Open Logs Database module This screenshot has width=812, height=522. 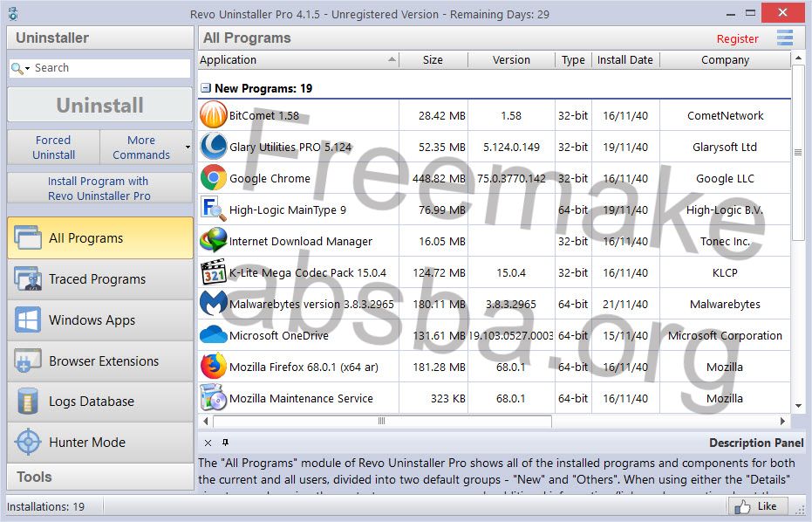pyautogui.click(x=100, y=402)
